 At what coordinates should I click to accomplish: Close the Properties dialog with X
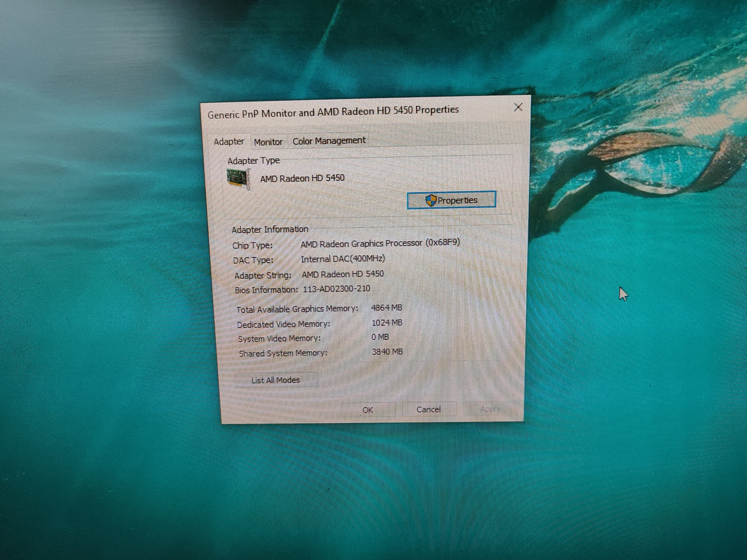[518, 107]
